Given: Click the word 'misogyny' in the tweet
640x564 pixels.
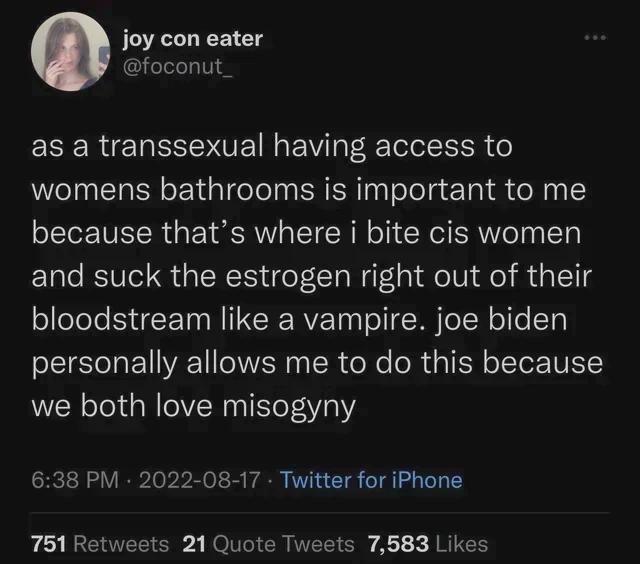Looking at the screenshot, I should [x=289, y=408].
